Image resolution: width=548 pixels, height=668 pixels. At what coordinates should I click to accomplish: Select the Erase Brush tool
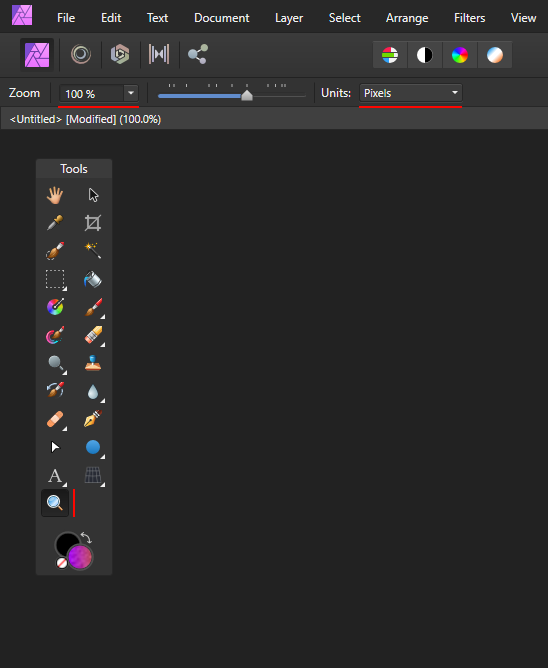click(93, 335)
